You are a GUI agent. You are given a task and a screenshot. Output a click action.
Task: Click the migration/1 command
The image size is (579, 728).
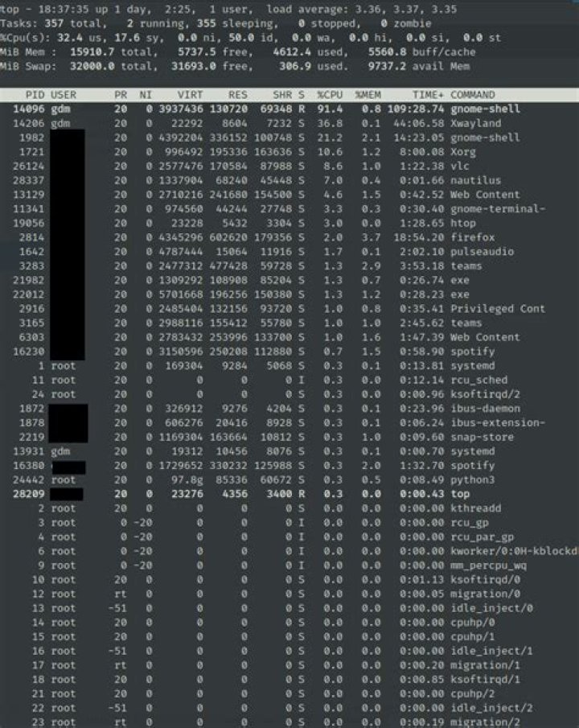pyautogui.click(x=485, y=665)
